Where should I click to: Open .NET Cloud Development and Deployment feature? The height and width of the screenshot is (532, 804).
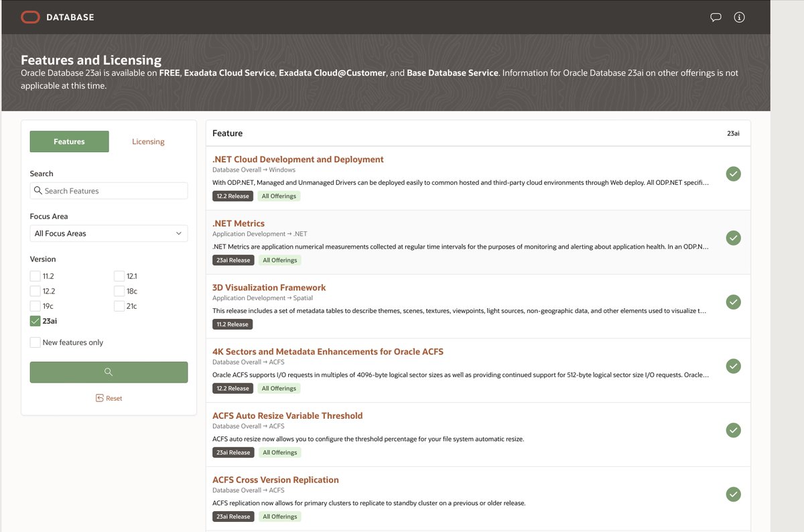[298, 159]
